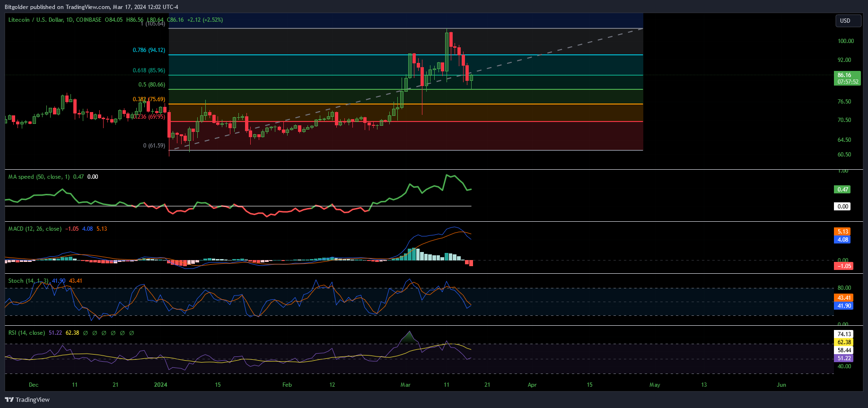Click the 40.00 RSI scale label
Image resolution: width=868 pixels, height=408 pixels.
844,366
